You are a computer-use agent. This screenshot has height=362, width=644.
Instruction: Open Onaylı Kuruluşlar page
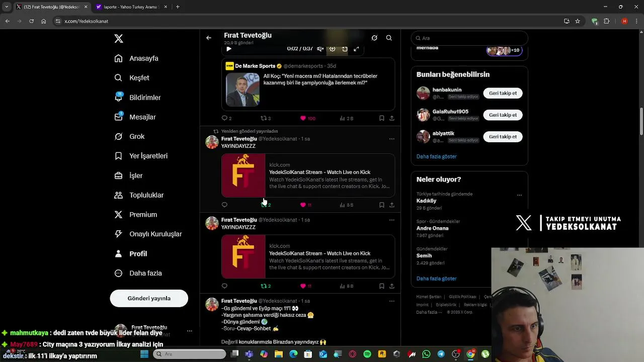148,234
